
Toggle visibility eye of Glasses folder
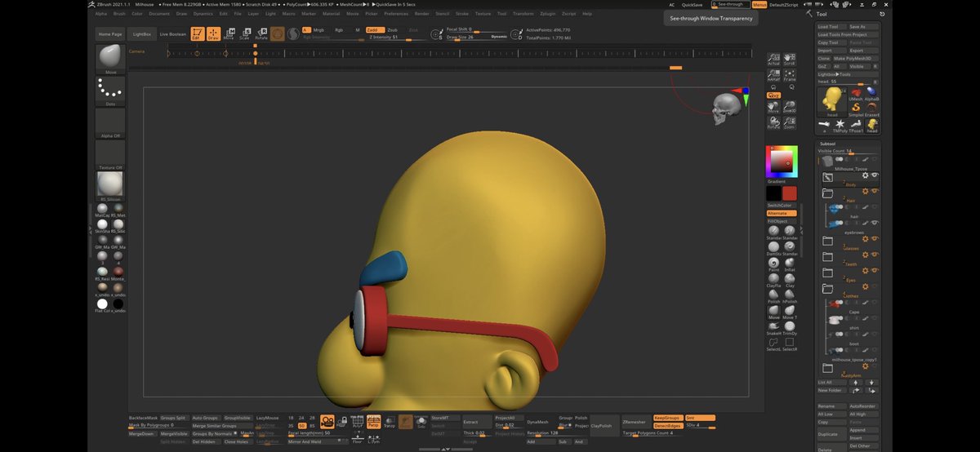(875, 239)
